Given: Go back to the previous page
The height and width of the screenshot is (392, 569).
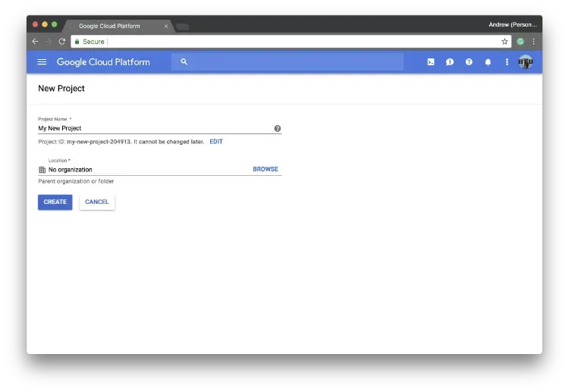Looking at the screenshot, I should [x=35, y=42].
